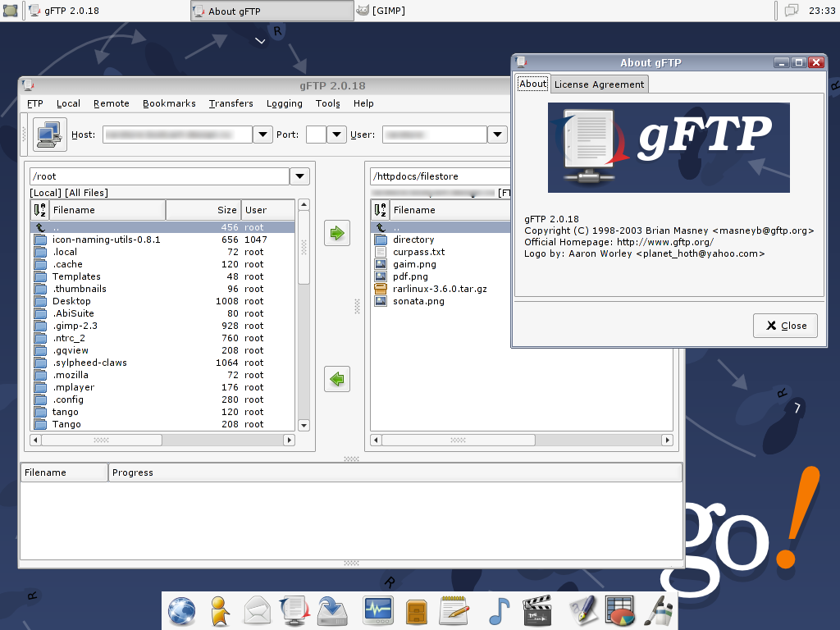Click the local path /root field

click(160, 176)
